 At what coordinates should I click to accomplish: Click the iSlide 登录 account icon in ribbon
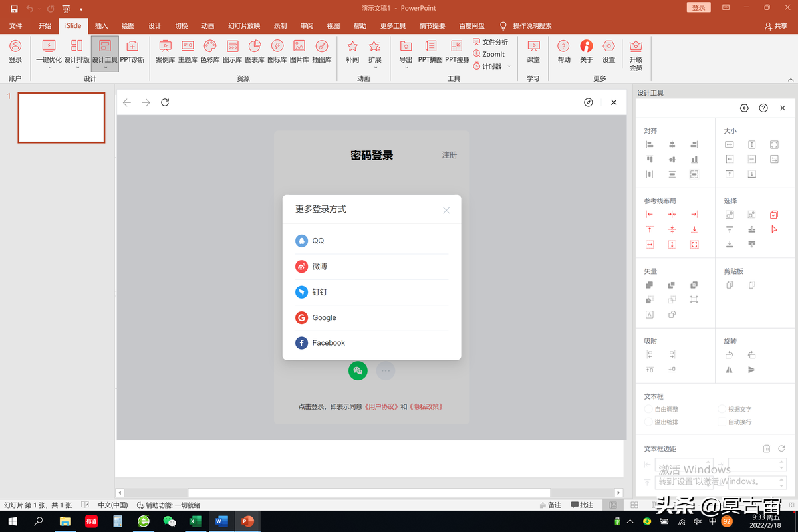click(15, 51)
